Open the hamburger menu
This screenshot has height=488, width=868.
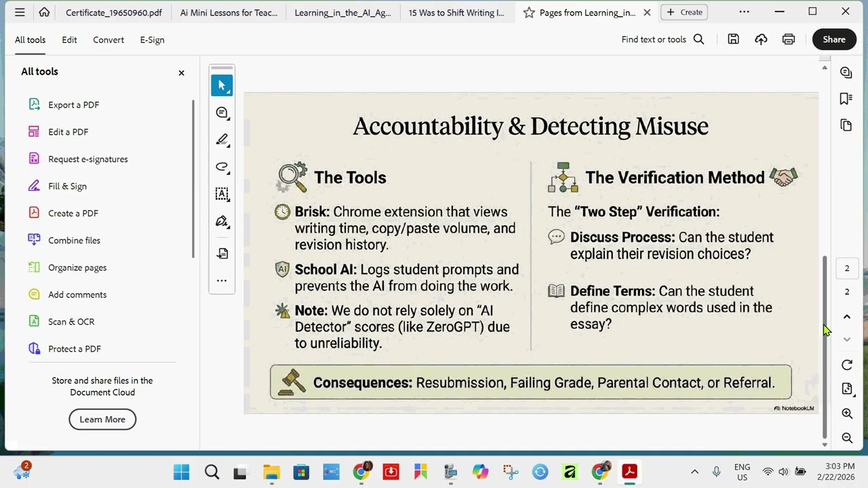(x=20, y=12)
